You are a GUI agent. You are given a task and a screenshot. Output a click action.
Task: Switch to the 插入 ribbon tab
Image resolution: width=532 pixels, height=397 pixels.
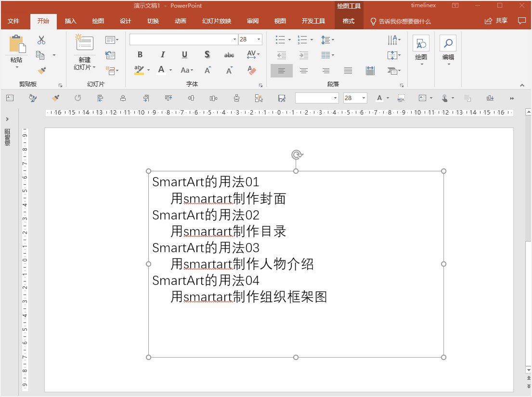70,21
